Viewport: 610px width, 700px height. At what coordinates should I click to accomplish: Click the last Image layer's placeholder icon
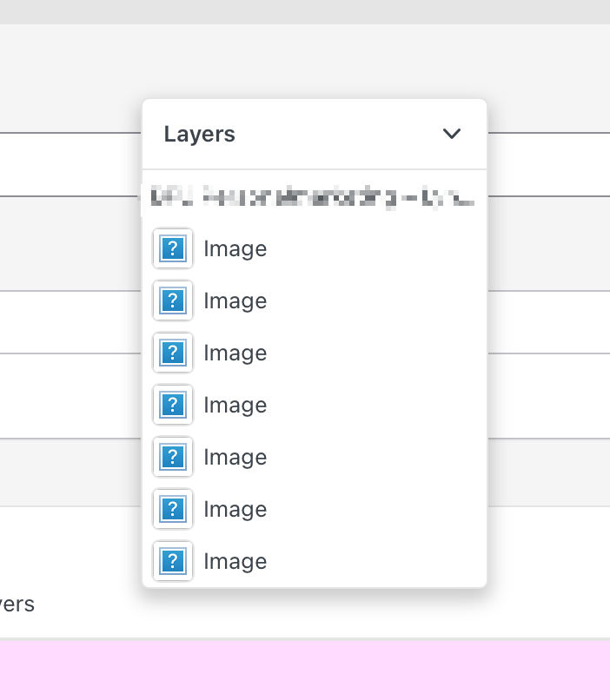[x=173, y=561]
